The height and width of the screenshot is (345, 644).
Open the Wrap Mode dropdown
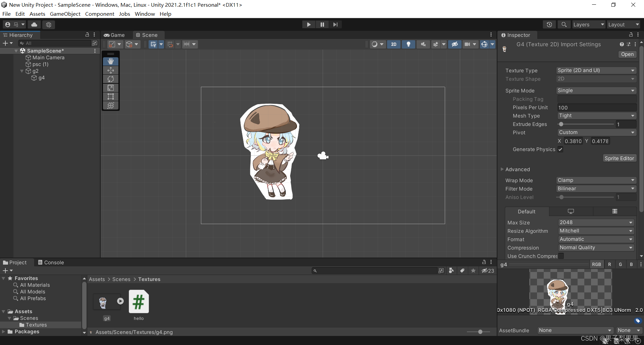point(596,180)
